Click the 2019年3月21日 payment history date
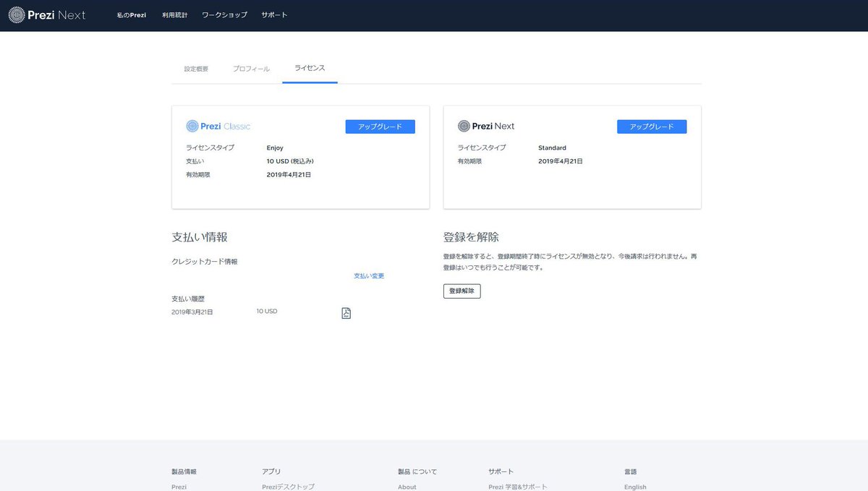Screen dimensions: 868x491 point(192,312)
